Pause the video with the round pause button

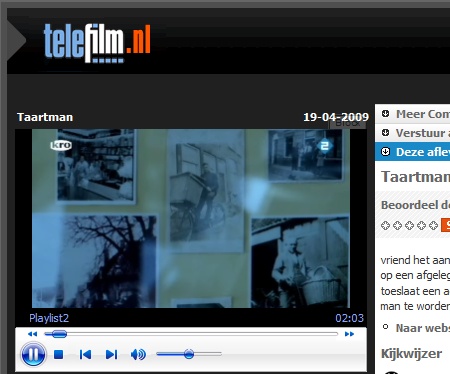point(33,354)
